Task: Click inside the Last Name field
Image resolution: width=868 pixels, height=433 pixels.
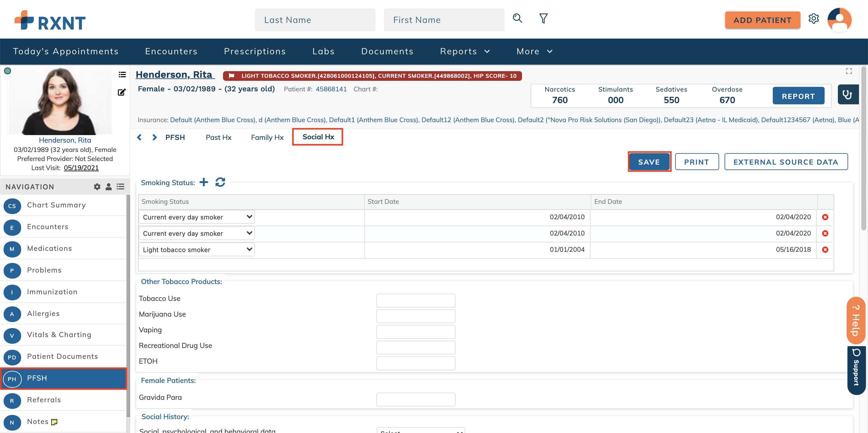Action: (315, 20)
